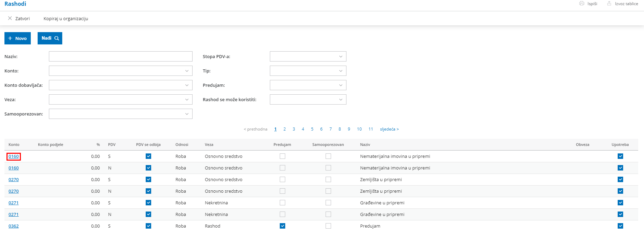This screenshot has height=231, width=644.
Task: Click the plus icon on Novo button
Action: tap(10, 38)
